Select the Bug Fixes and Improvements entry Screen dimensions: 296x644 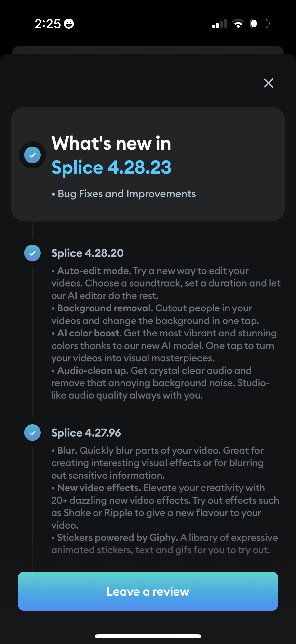pyautogui.click(x=124, y=194)
